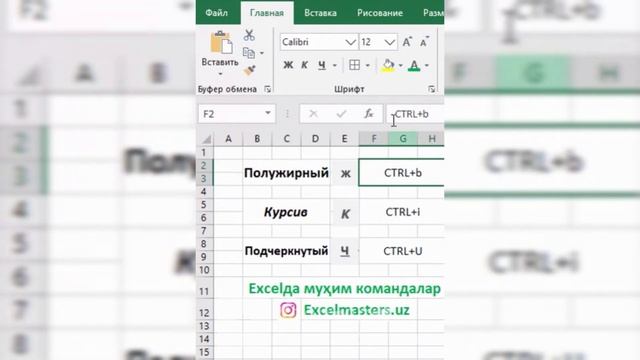Select column D header

click(x=316, y=139)
